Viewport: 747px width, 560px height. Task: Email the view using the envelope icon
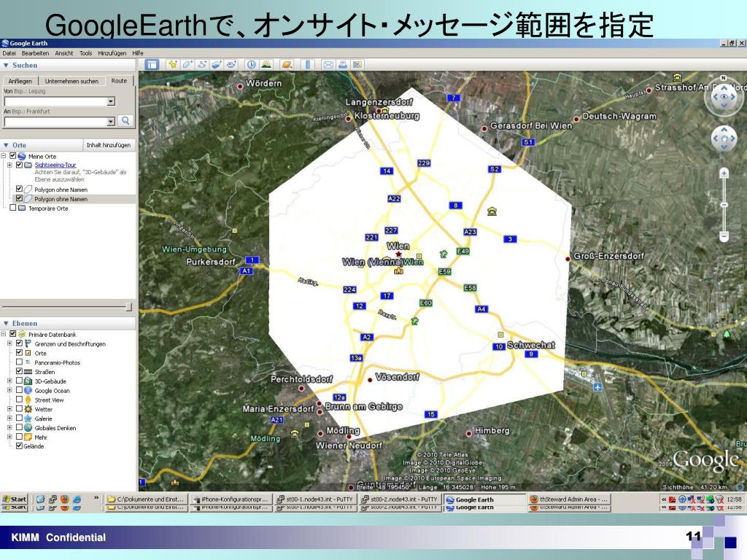tap(328, 64)
